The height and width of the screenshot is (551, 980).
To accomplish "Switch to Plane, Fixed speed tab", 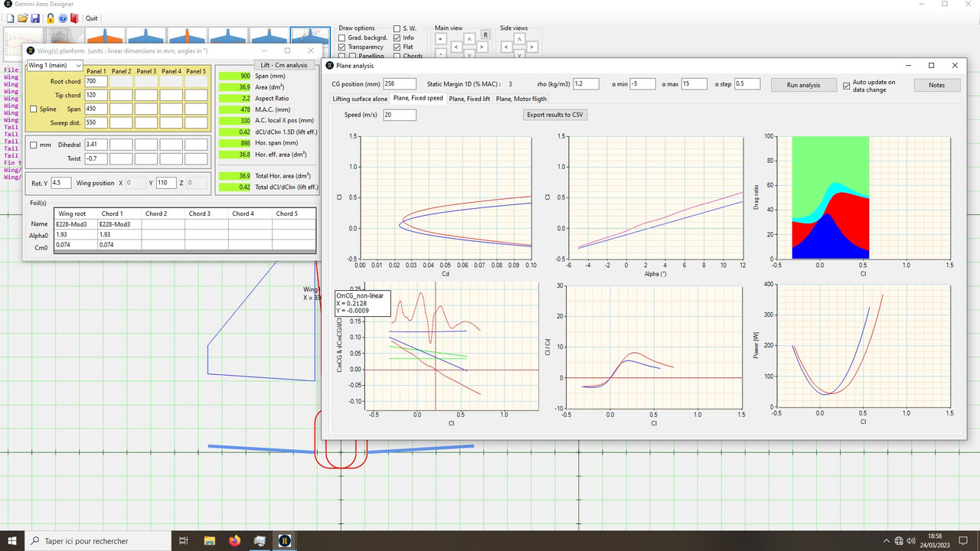I will [x=418, y=98].
